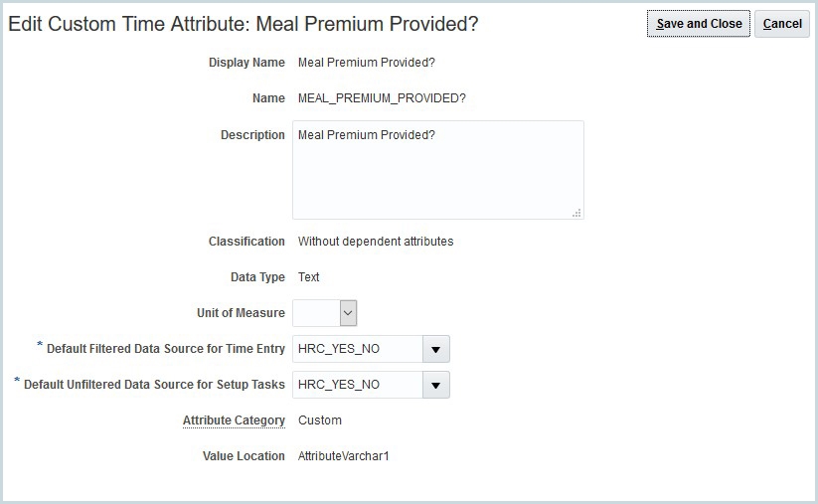Screen dimensions: 818x504
Task: Cancel editing the custom time attribute
Action: coord(782,24)
